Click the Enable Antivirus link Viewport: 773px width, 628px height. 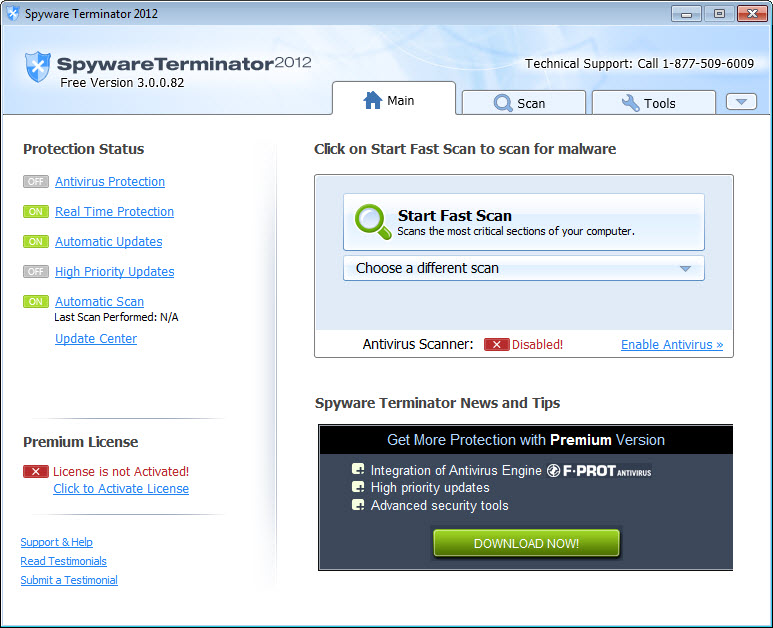(672, 345)
